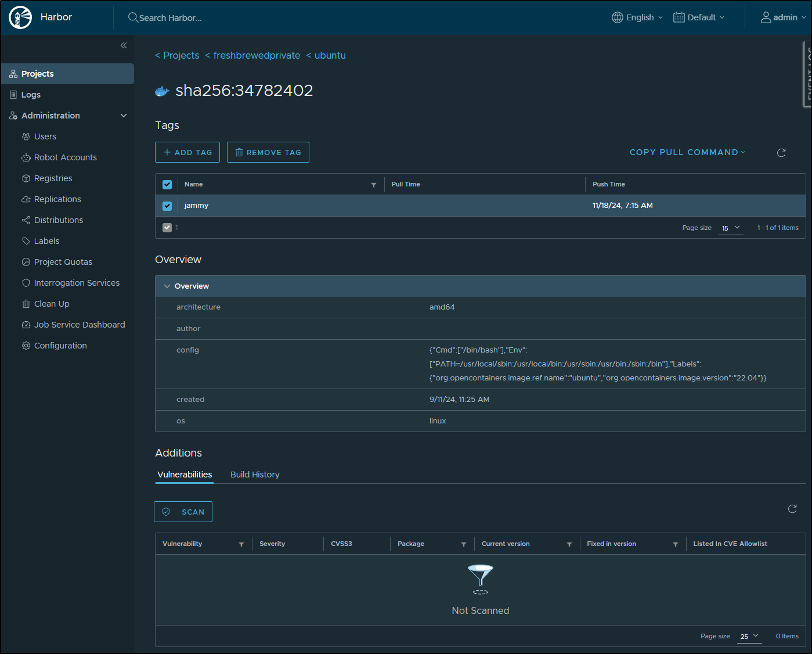
Task: Open the admin account dropdown
Action: pyautogui.click(x=784, y=17)
